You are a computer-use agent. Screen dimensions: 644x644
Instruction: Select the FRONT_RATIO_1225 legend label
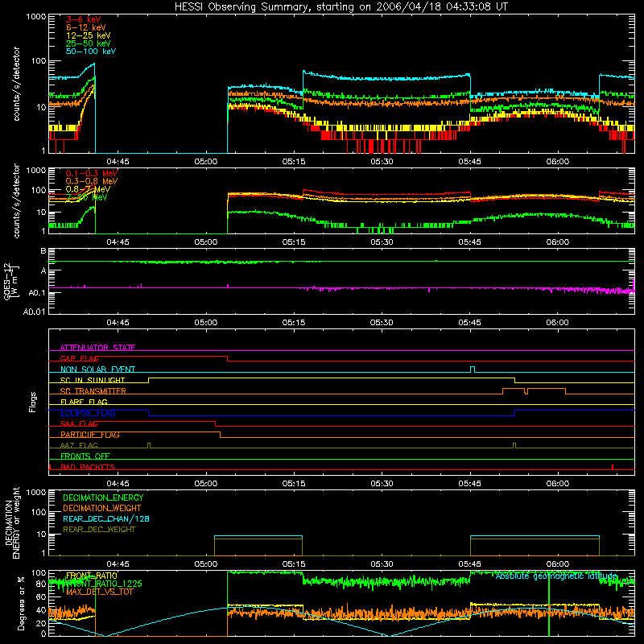[x=104, y=584]
